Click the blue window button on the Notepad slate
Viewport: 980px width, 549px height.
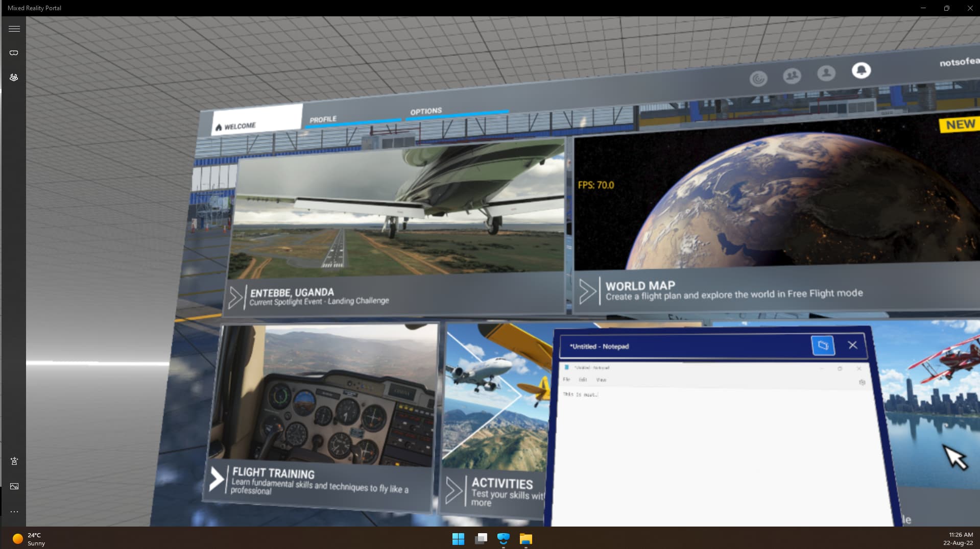pyautogui.click(x=823, y=345)
